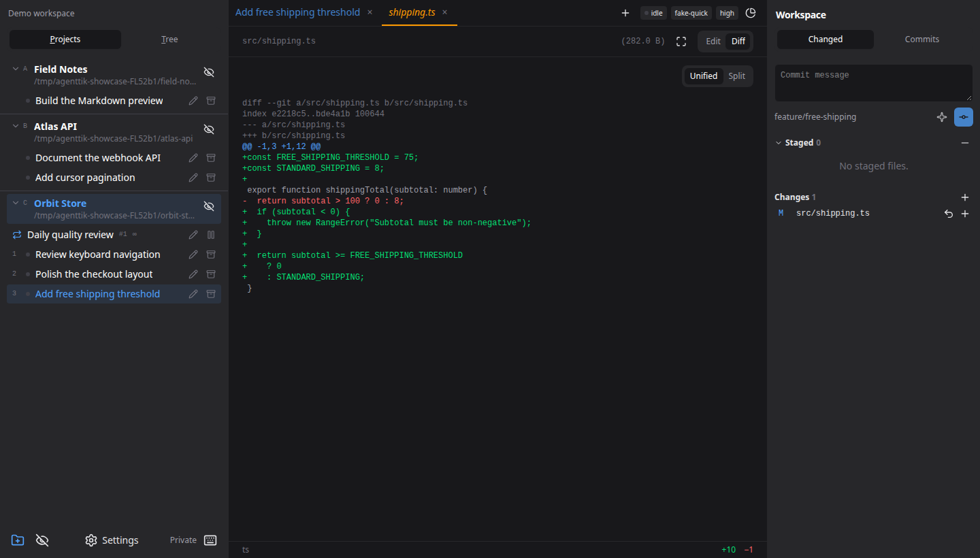980x558 pixels.
Task: Click the pie-chart usage icon
Action: coord(751,13)
